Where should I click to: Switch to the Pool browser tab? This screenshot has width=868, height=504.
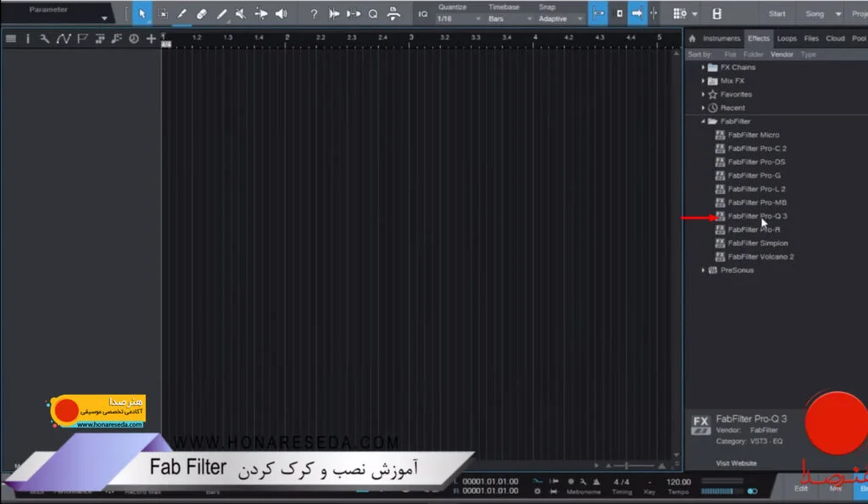(859, 38)
